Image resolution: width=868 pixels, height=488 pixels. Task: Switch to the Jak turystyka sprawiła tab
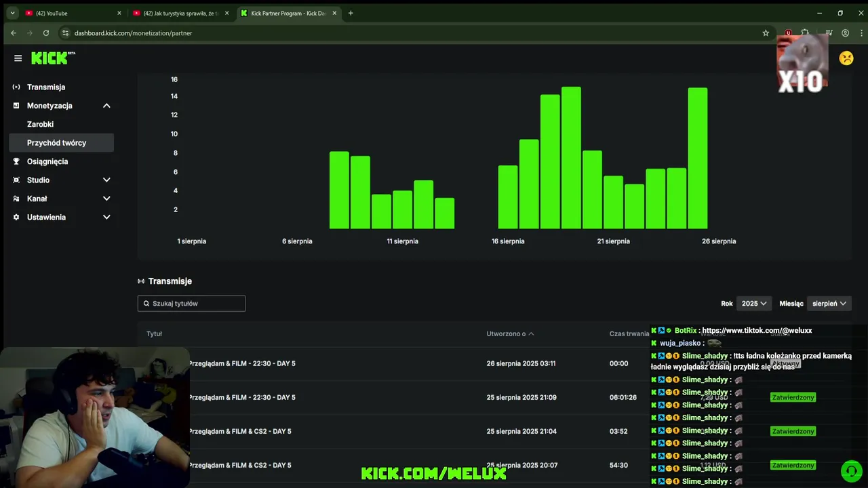click(180, 13)
